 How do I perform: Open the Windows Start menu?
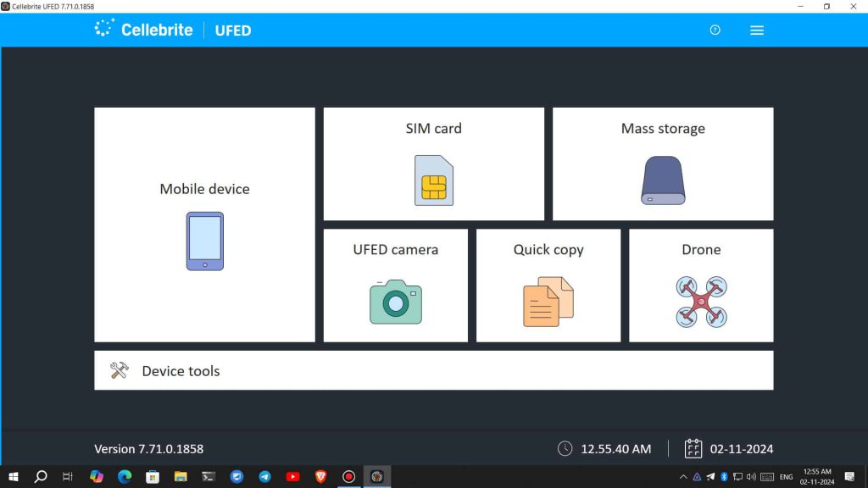click(14, 476)
